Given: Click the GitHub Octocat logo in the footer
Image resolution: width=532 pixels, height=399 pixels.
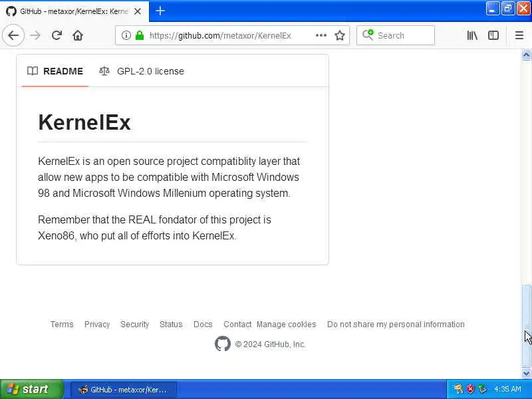Looking at the screenshot, I should [223, 344].
